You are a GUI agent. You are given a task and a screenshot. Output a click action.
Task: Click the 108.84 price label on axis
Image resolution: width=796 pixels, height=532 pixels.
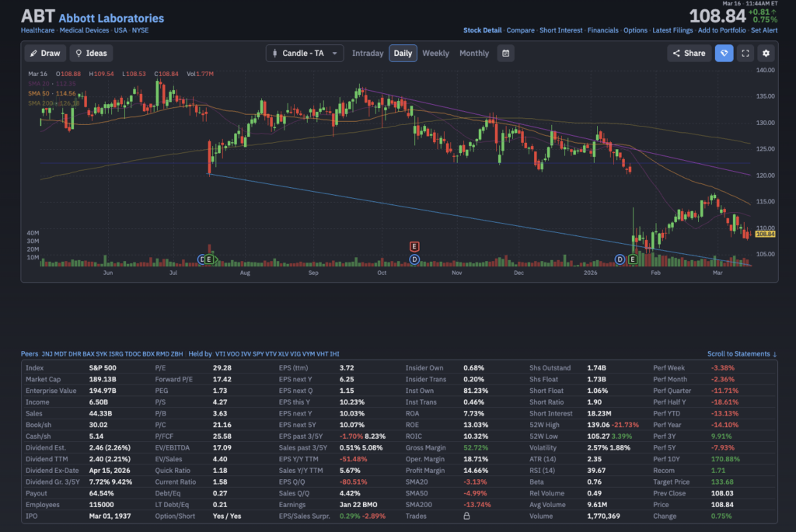click(765, 234)
